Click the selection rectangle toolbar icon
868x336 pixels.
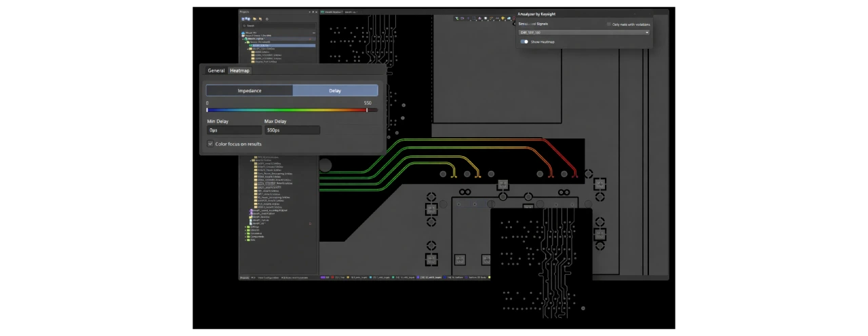473,18
